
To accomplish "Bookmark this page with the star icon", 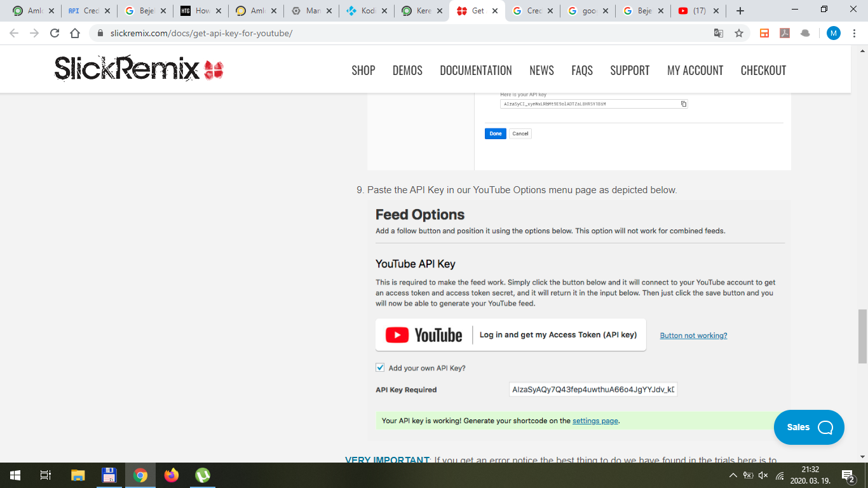I will [x=739, y=33].
